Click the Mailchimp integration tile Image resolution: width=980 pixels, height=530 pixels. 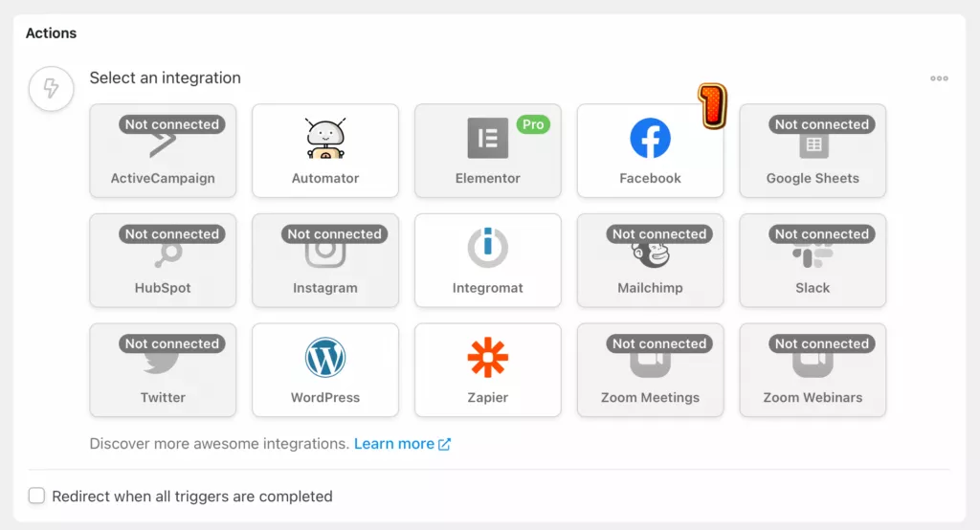point(650,260)
